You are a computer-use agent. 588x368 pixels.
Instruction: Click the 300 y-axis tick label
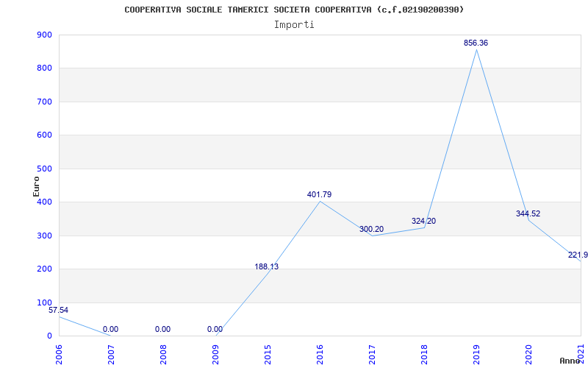45,236
